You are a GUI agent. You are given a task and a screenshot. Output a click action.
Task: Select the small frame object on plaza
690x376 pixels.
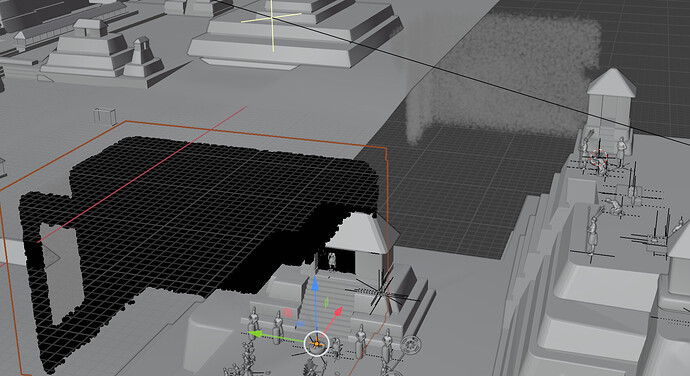tap(105, 117)
